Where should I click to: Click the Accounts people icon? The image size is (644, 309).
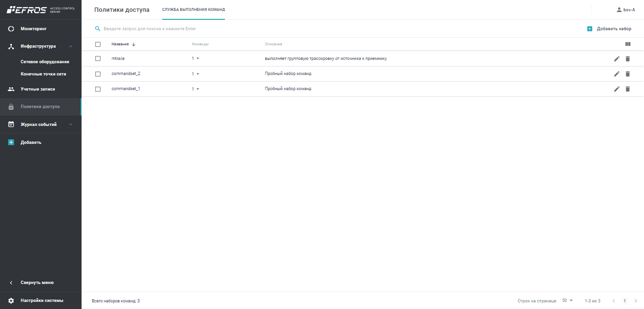pyautogui.click(x=11, y=89)
